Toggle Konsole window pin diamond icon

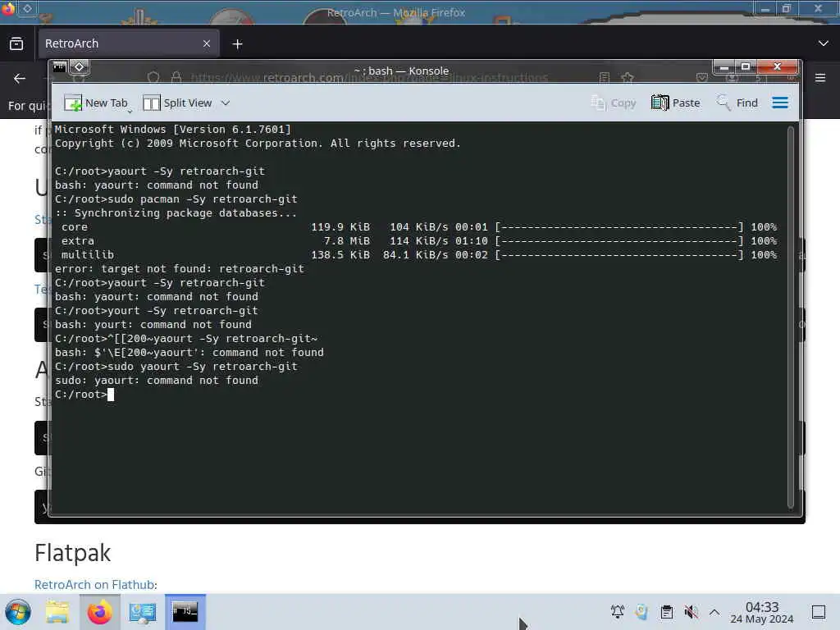80,67
